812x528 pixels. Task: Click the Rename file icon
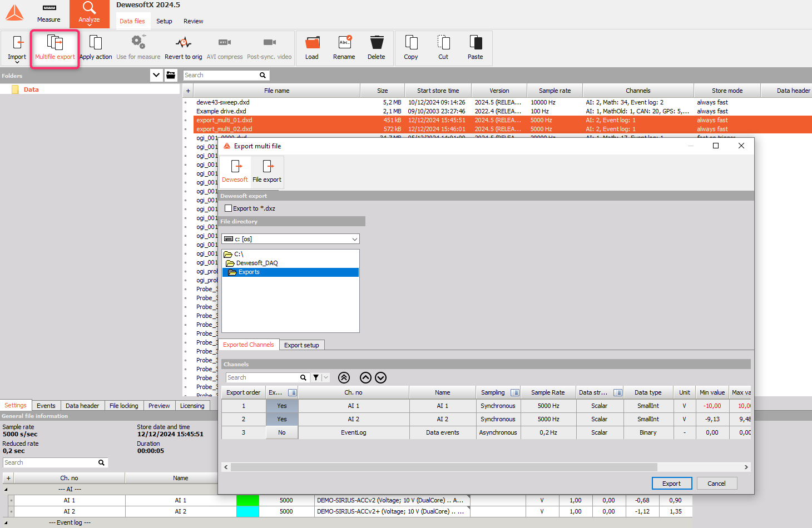tap(345, 42)
